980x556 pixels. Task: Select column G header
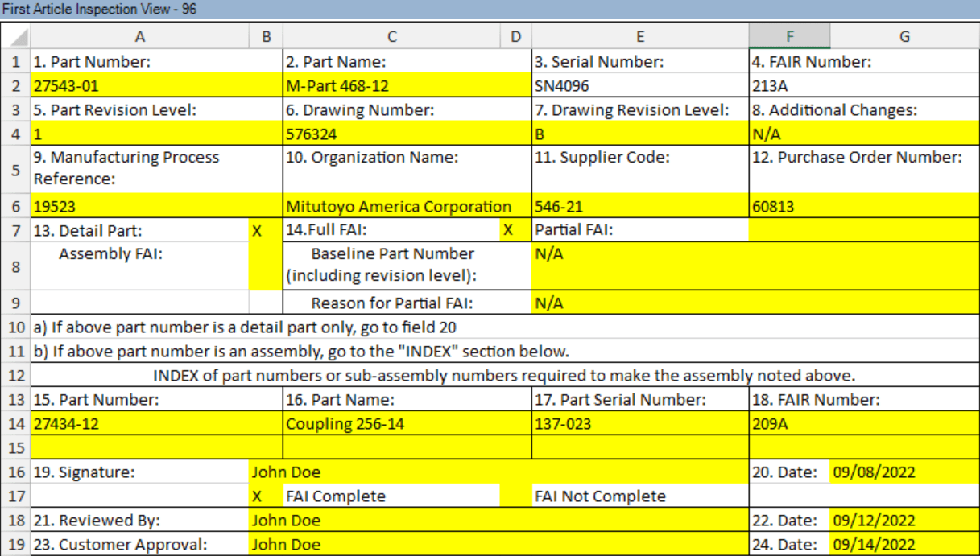click(x=904, y=36)
